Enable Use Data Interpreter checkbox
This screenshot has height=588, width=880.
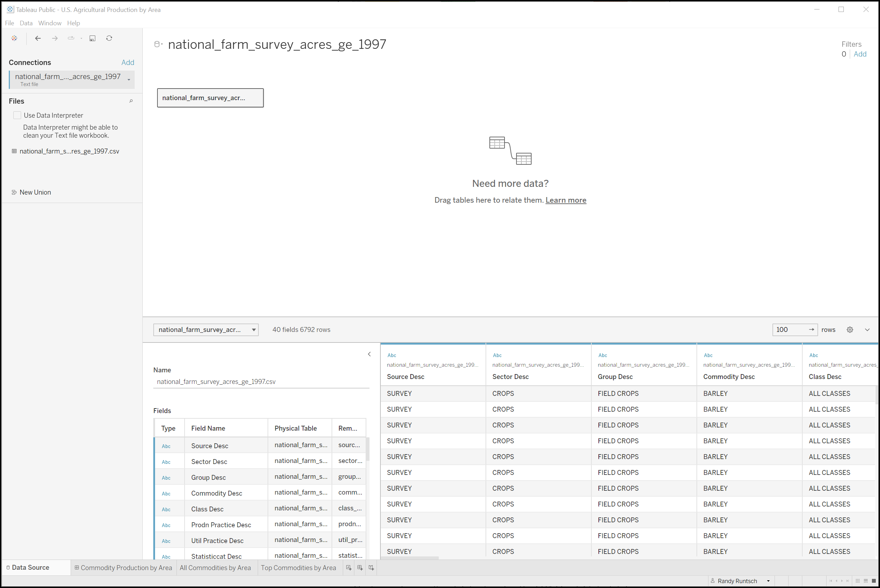pyautogui.click(x=17, y=116)
